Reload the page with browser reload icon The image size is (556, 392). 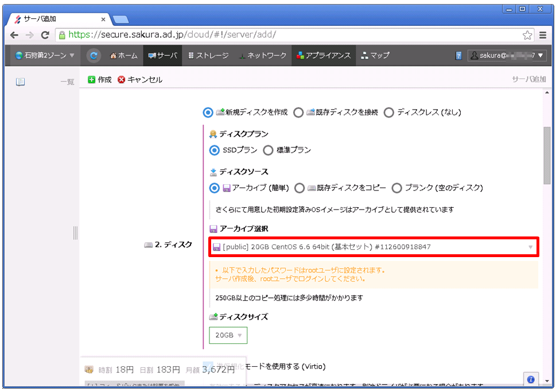(x=45, y=35)
